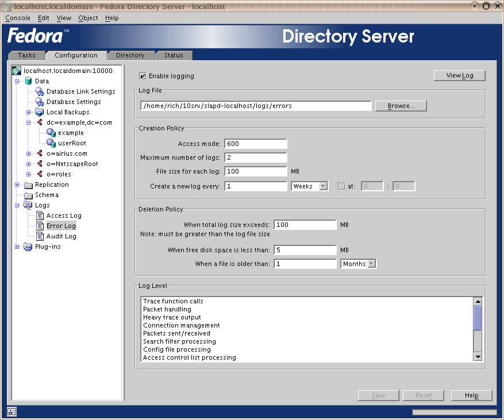Open the Edit menu
This screenshot has width=504, height=420.
point(44,18)
